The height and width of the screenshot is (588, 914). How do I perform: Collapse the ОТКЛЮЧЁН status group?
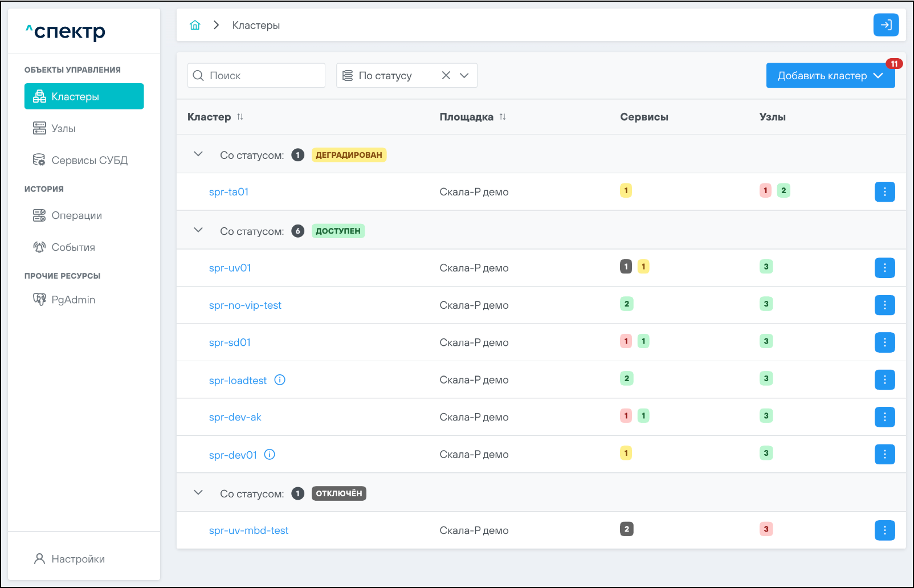click(198, 493)
